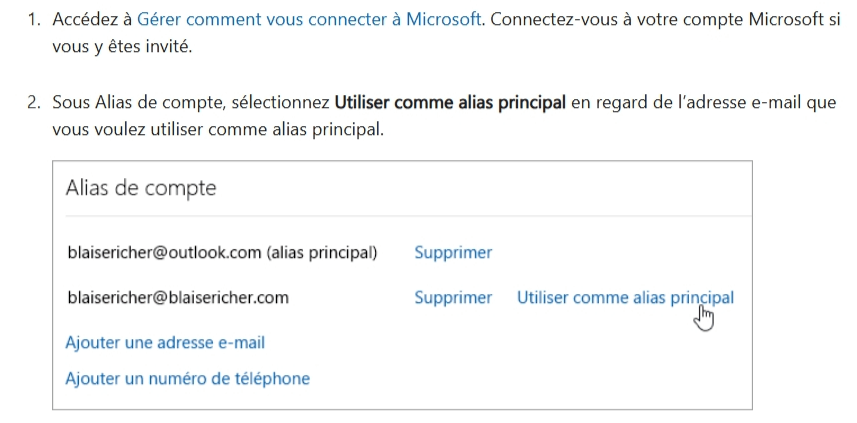Viewport: 857px width, 423px height.
Task: Click the step number 1 marker
Action: (34, 20)
